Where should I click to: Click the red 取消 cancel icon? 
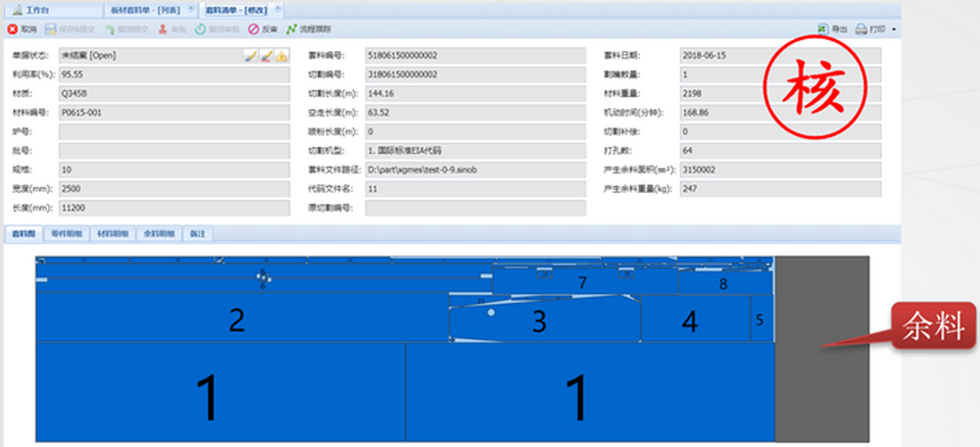click(x=12, y=29)
